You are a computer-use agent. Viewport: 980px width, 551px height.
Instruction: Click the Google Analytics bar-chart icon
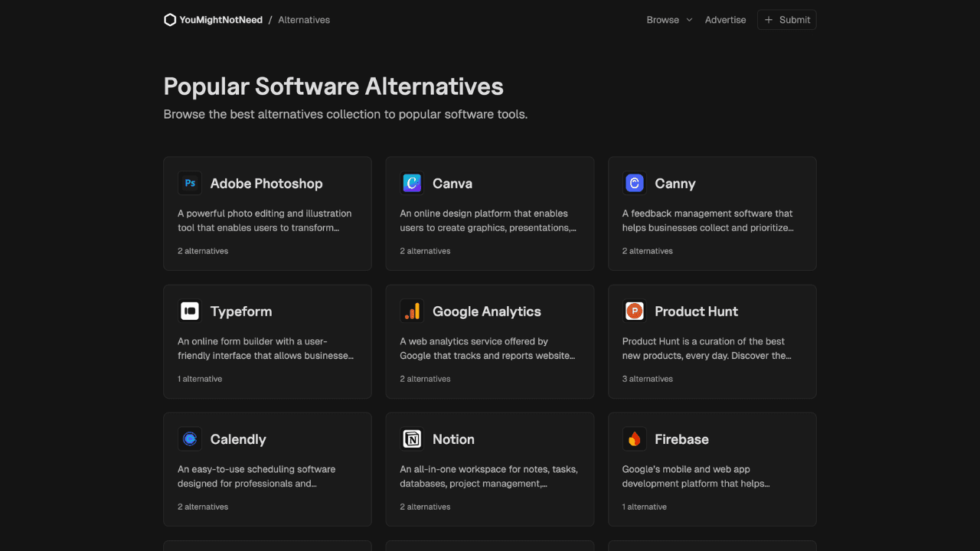pos(412,311)
